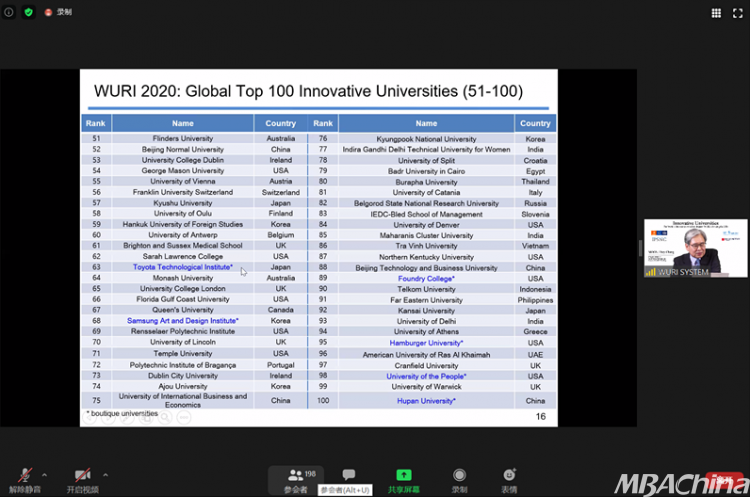Open audio options caret beside microphone

point(44,475)
